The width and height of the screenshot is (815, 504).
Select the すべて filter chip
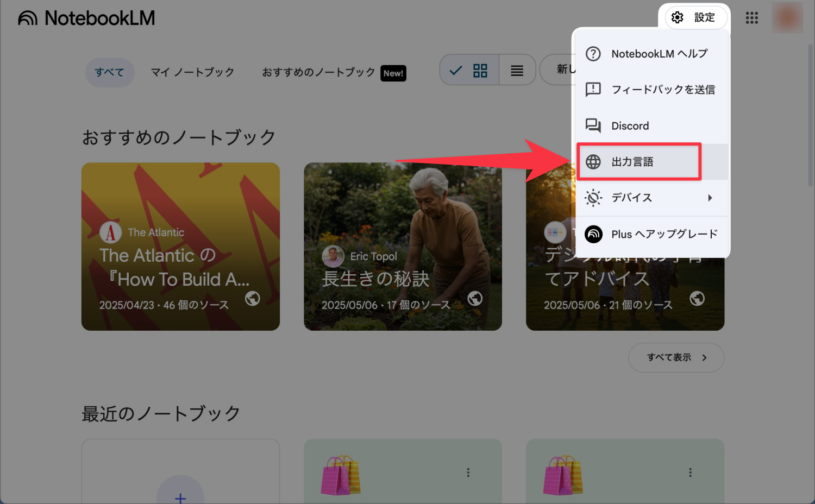pyautogui.click(x=110, y=72)
